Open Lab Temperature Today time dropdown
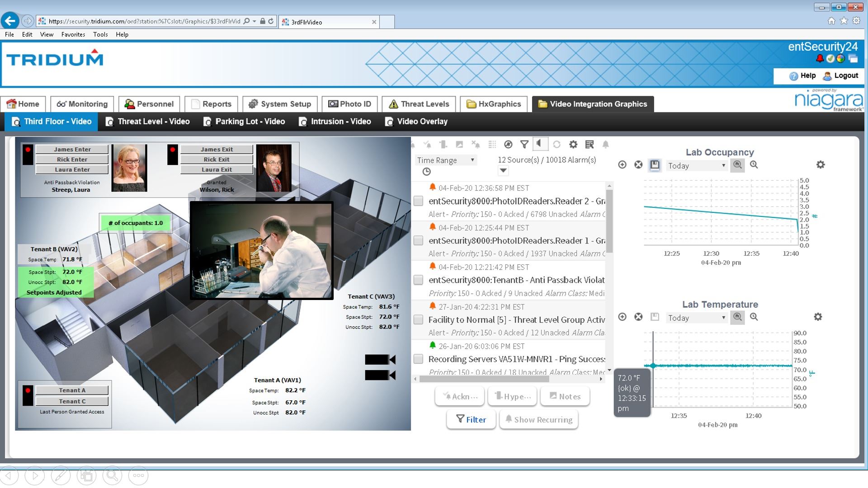 pyautogui.click(x=697, y=318)
